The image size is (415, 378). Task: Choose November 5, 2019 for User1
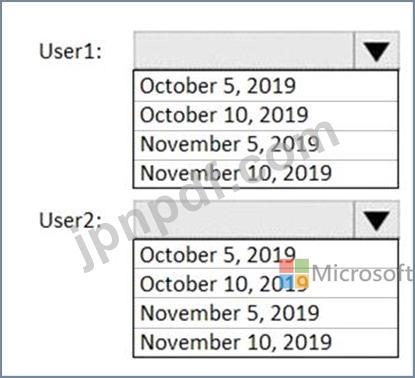(266, 145)
